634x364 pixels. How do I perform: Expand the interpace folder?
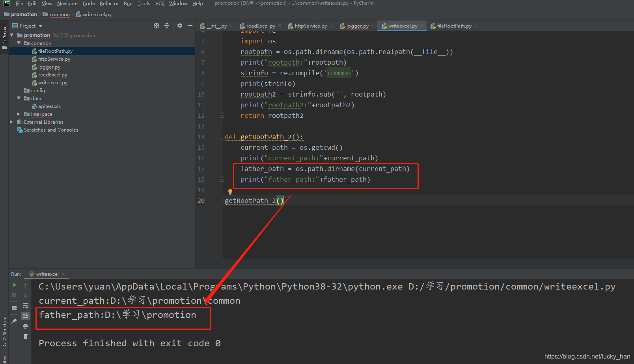click(19, 114)
